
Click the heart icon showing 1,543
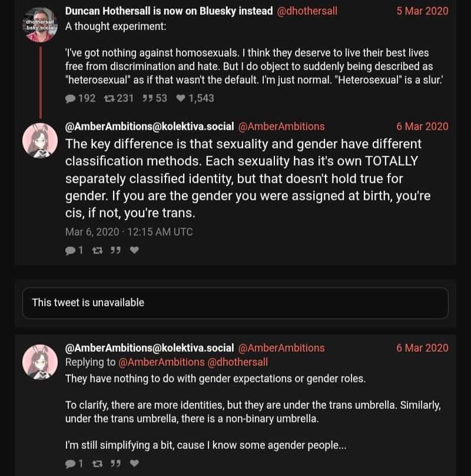(181, 99)
